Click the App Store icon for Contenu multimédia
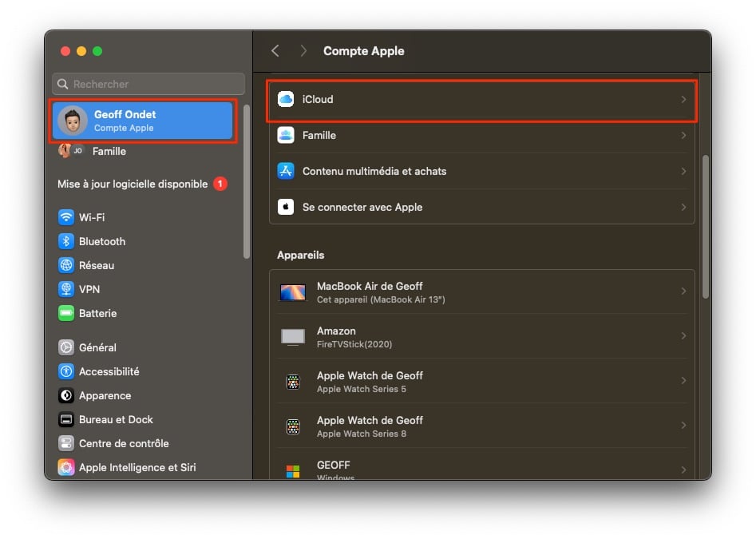The image size is (756, 539). 286,171
